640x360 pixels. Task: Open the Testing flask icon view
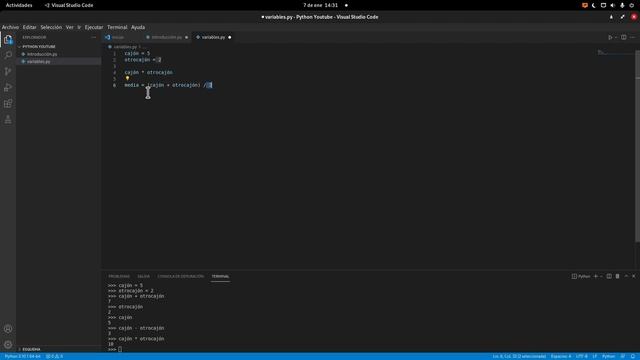tap(8, 120)
